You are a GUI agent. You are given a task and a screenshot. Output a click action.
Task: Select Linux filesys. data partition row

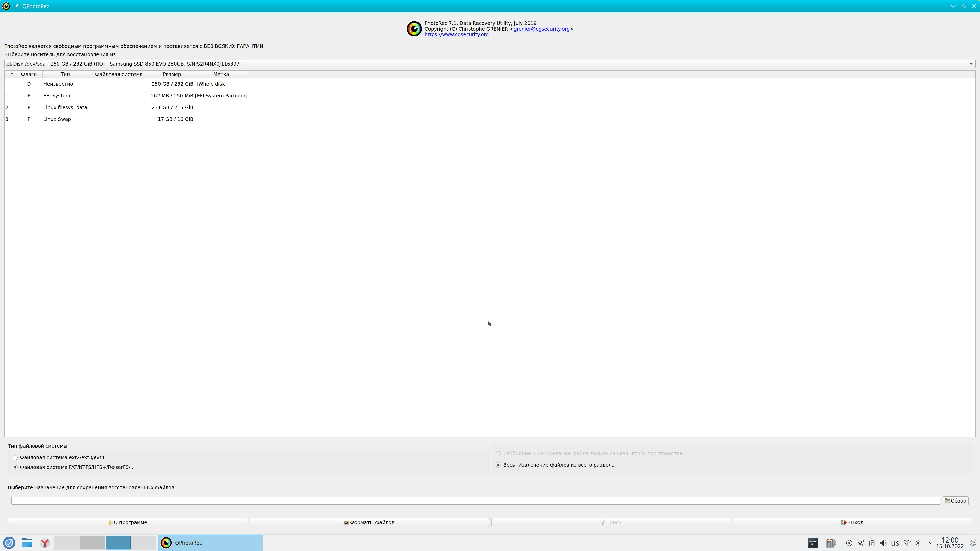coord(65,108)
